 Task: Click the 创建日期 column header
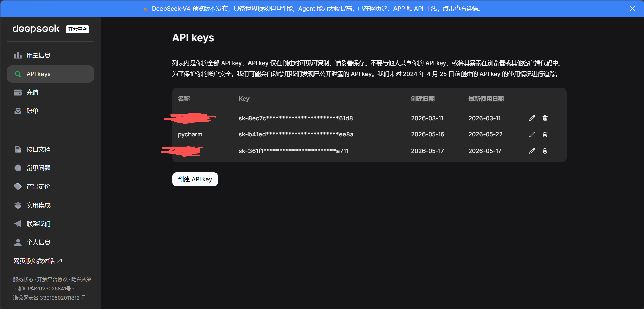tap(423, 99)
